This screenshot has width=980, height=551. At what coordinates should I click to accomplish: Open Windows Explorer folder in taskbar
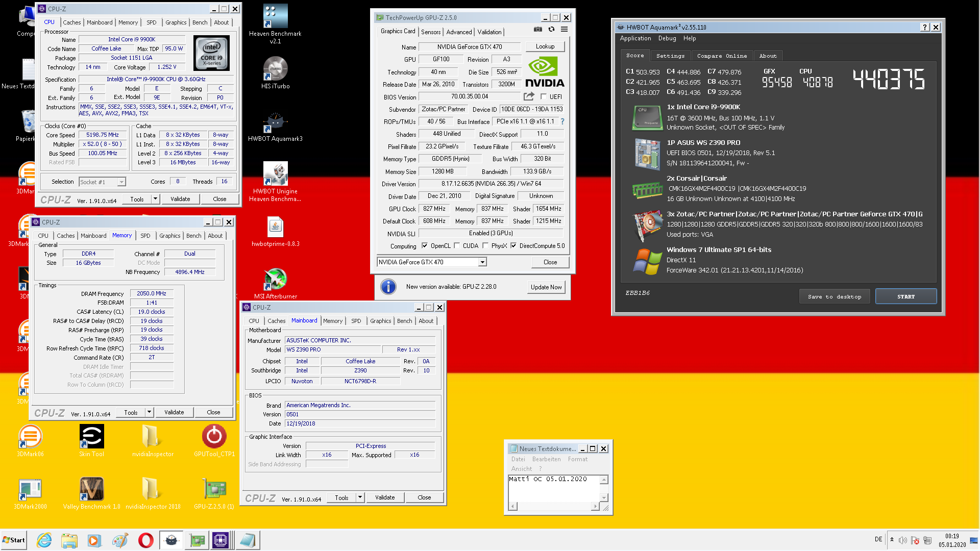[x=69, y=540]
